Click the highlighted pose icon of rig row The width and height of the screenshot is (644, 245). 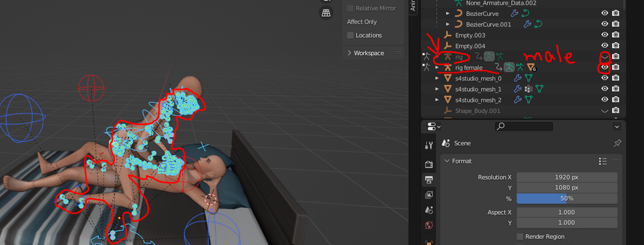point(489,56)
